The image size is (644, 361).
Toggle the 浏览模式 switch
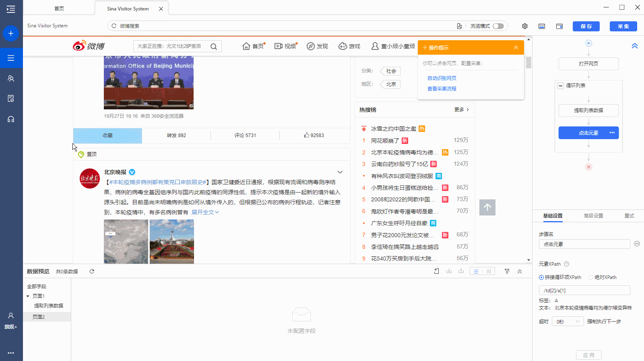498,26
